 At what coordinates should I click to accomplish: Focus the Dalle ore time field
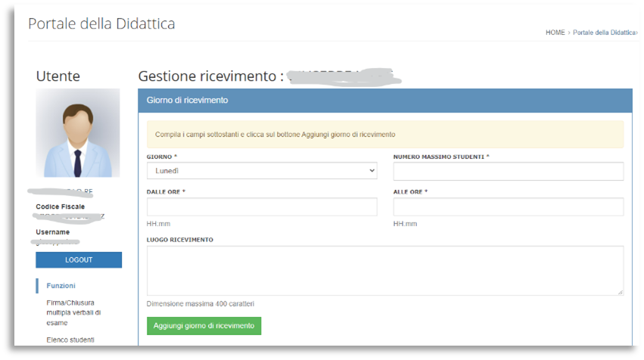[262, 207]
